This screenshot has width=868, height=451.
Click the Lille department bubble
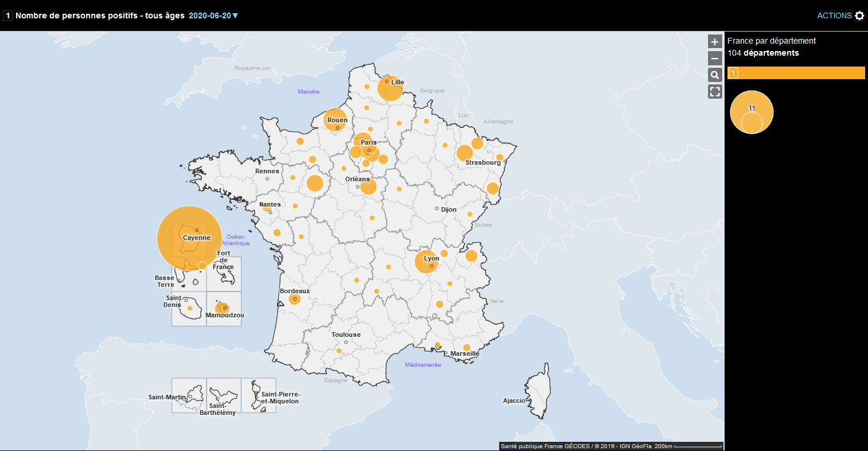point(390,88)
